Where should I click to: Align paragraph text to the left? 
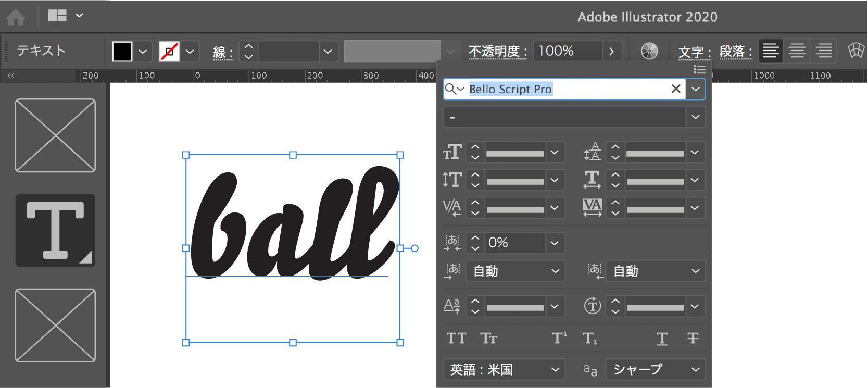click(x=771, y=51)
